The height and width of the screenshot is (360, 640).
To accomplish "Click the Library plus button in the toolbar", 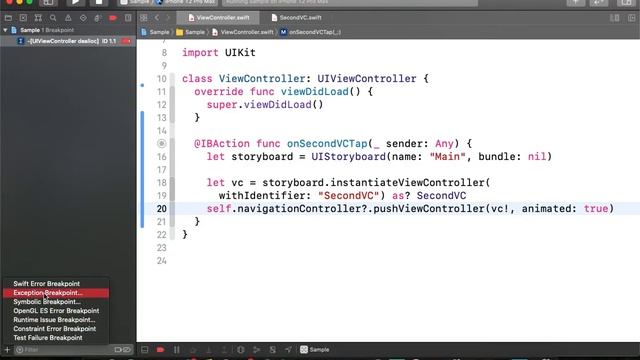I will click(x=576, y=2).
